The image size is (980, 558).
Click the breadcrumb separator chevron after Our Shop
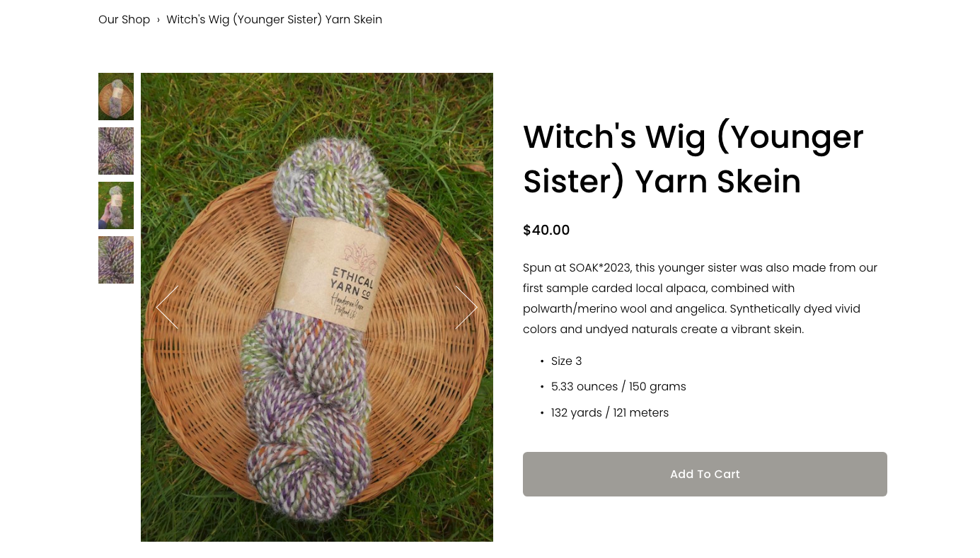pyautogui.click(x=158, y=20)
